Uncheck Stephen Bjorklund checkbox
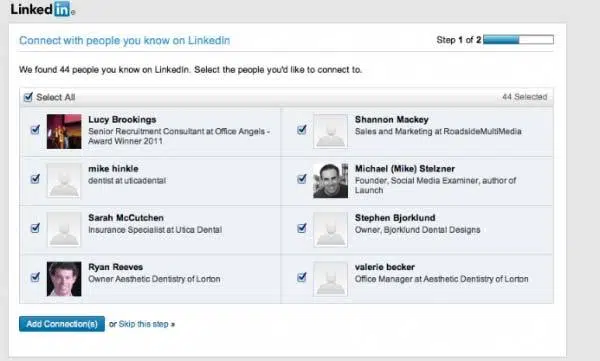The width and height of the screenshot is (600, 361). pos(302,228)
